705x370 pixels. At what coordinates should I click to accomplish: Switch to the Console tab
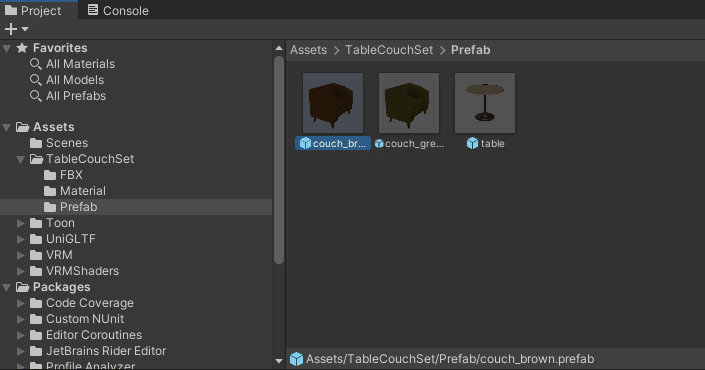(118, 10)
